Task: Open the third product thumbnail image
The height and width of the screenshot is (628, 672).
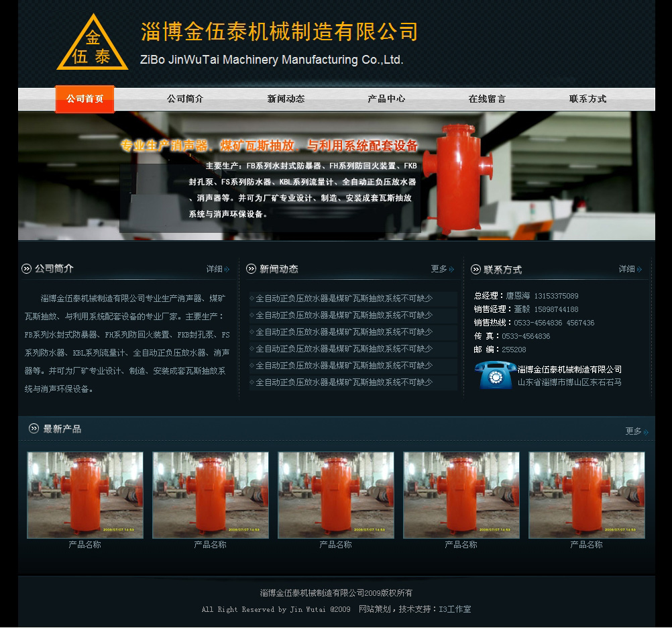Action: coord(336,495)
